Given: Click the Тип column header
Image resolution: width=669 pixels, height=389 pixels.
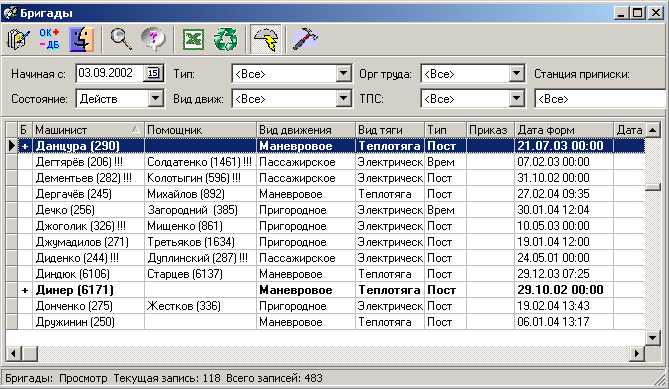Looking at the screenshot, I should point(445,130).
